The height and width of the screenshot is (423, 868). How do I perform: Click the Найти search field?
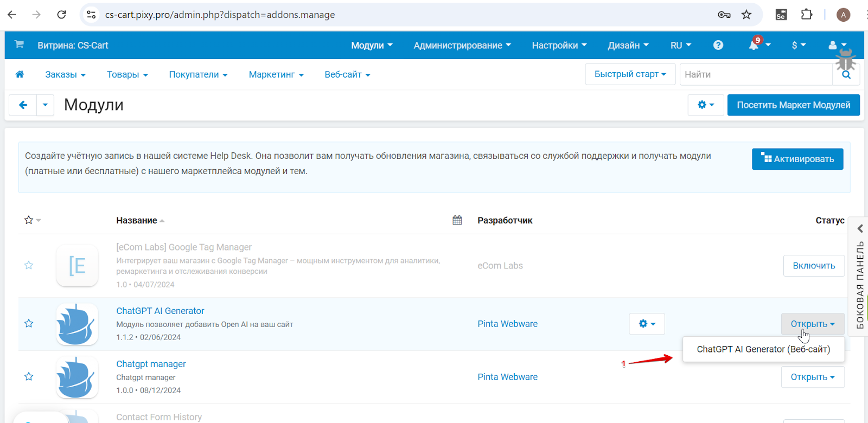756,74
